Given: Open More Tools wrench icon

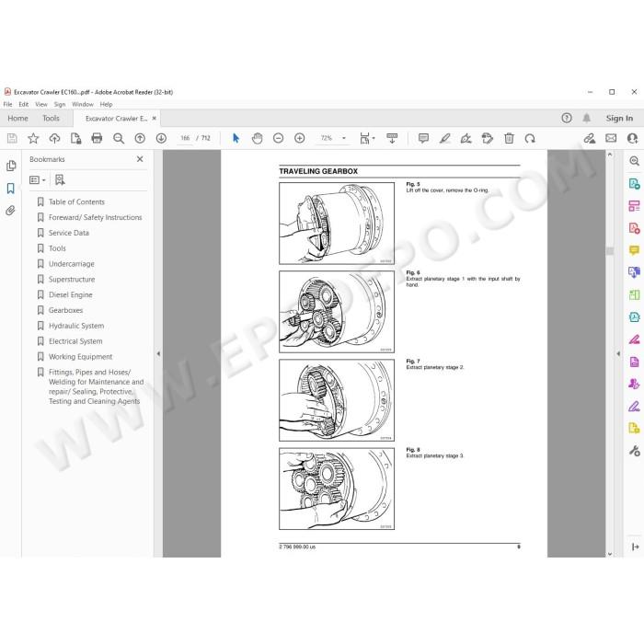Looking at the screenshot, I should click(634, 451).
